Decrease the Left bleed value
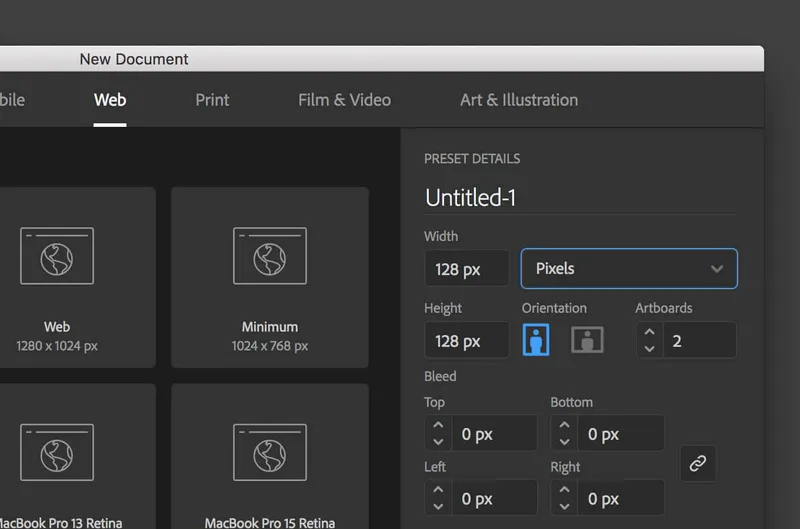This screenshot has width=800, height=529. [438, 507]
